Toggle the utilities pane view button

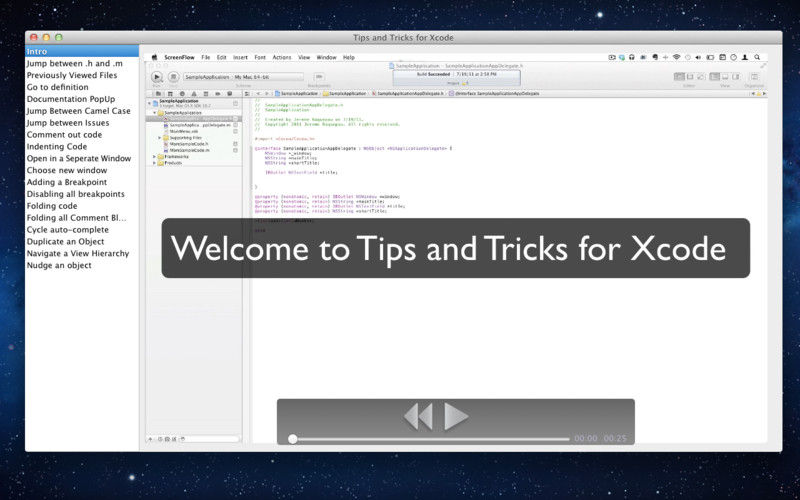736,77
